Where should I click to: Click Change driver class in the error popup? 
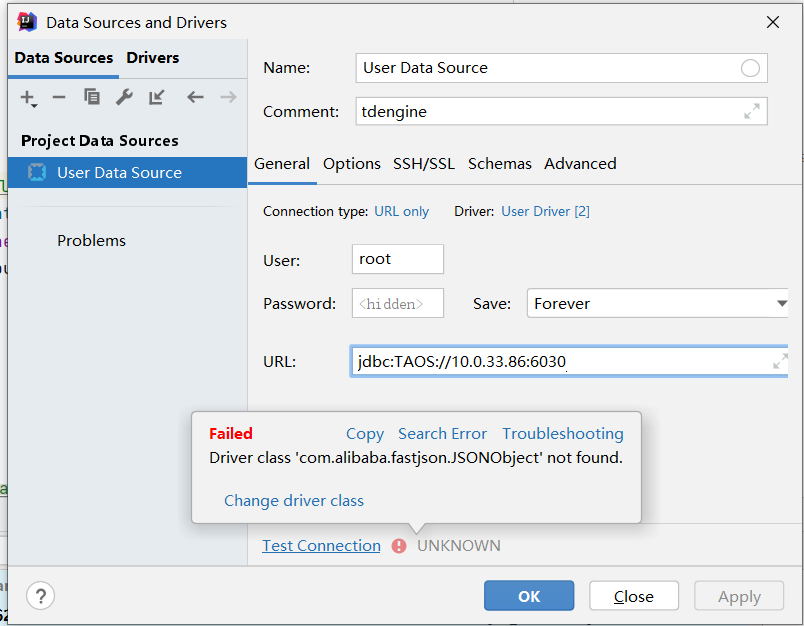click(x=293, y=500)
